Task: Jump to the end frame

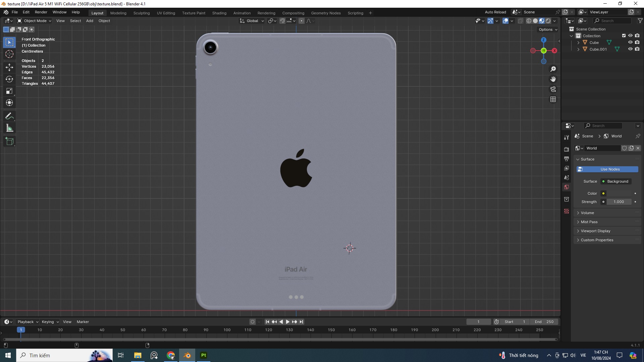Action: click(x=301, y=322)
